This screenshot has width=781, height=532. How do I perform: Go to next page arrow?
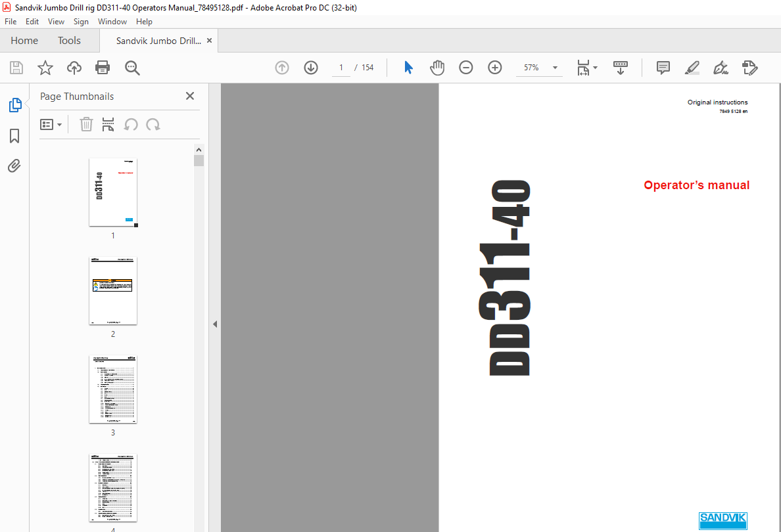pyautogui.click(x=311, y=68)
